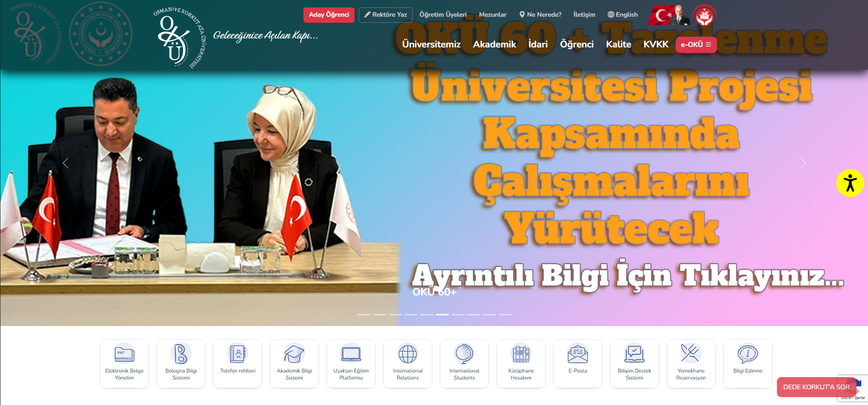Open the yellow accessibility widget button
Image resolution: width=868 pixels, height=405 pixels.
click(x=850, y=183)
